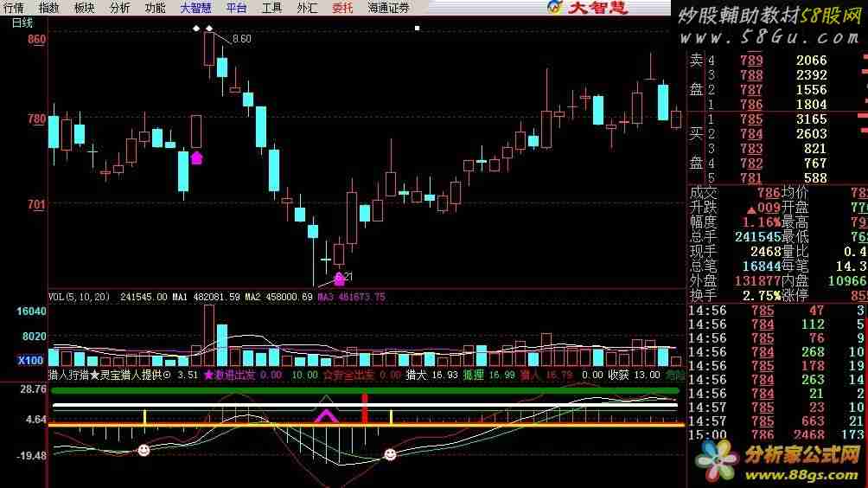Click the orange zero line in indicator
This screenshot has height=488, width=868.
click(367, 425)
